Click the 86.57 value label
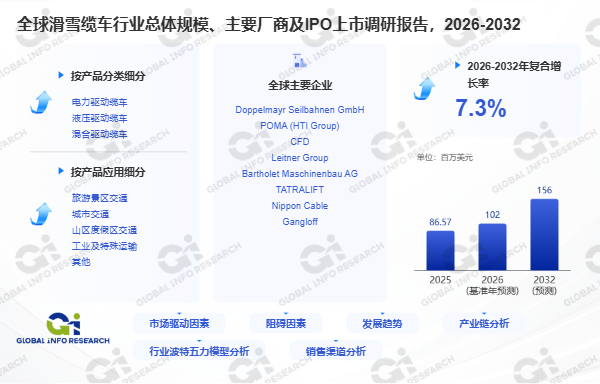Image resolution: width=600 pixels, height=384 pixels. point(440,222)
